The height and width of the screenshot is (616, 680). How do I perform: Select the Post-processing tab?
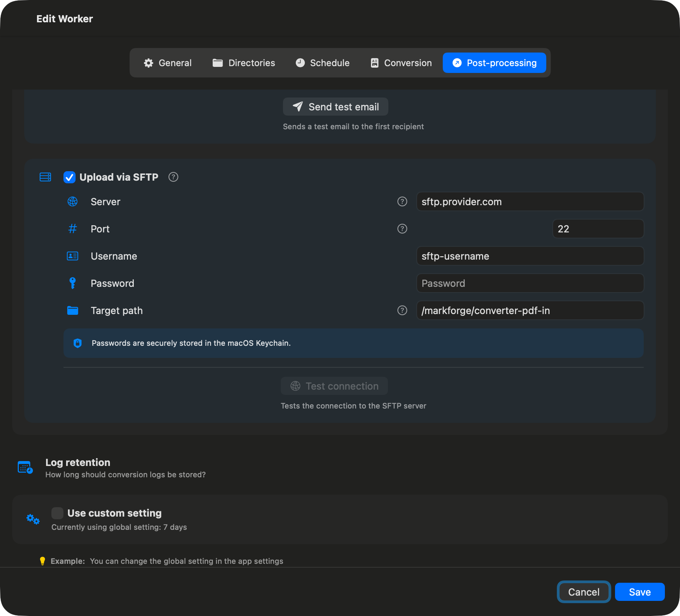point(495,63)
